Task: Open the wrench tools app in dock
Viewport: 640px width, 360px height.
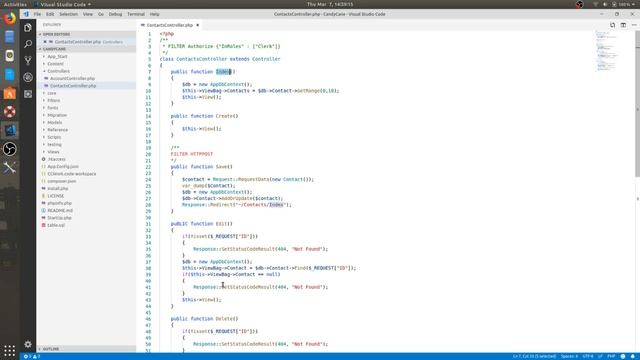Action: (9, 167)
